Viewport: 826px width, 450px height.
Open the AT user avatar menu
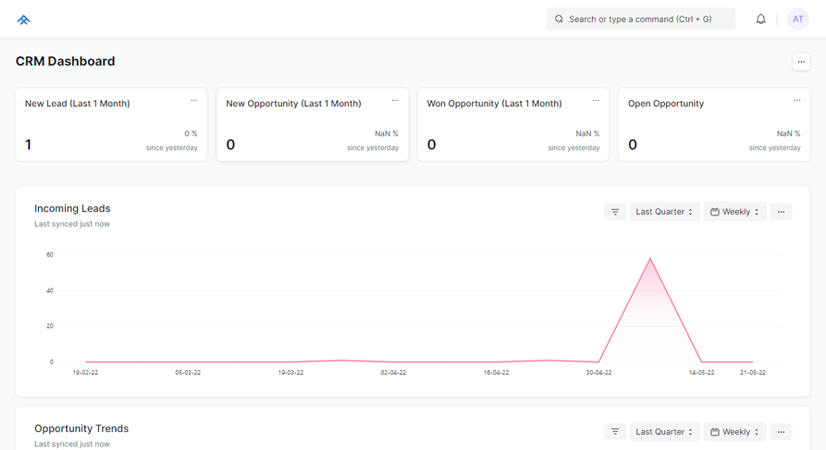(797, 19)
